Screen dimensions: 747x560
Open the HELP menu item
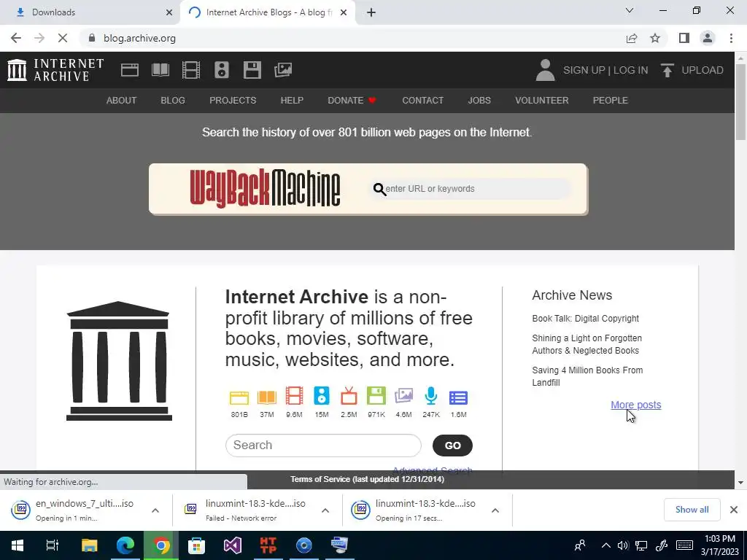point(292,101)
